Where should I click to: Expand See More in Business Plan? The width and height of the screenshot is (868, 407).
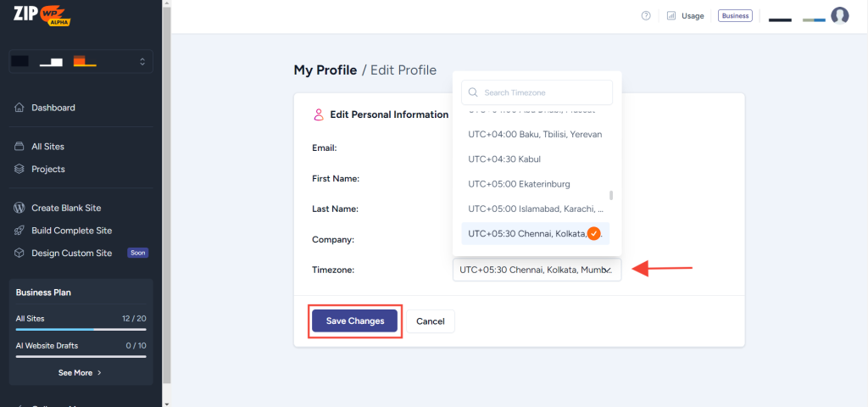pyautogui.click(x=80, y=372)
